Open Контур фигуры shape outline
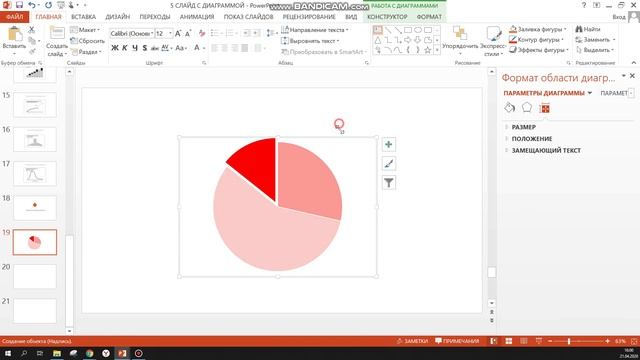640x360 pixels. tap(536, 40)
